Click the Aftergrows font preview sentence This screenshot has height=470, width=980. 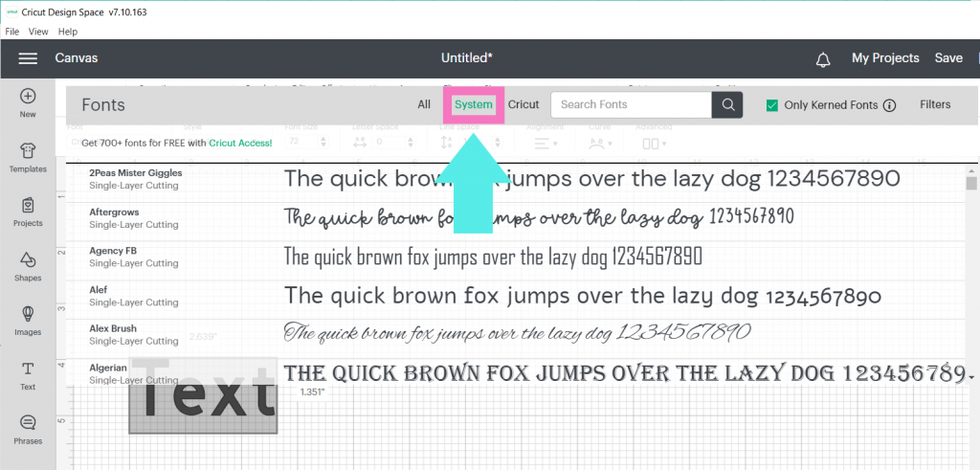click(539, 217)
